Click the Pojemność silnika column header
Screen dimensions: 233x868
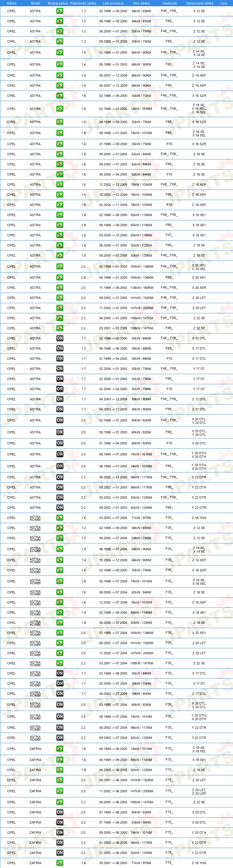(83, 3)
